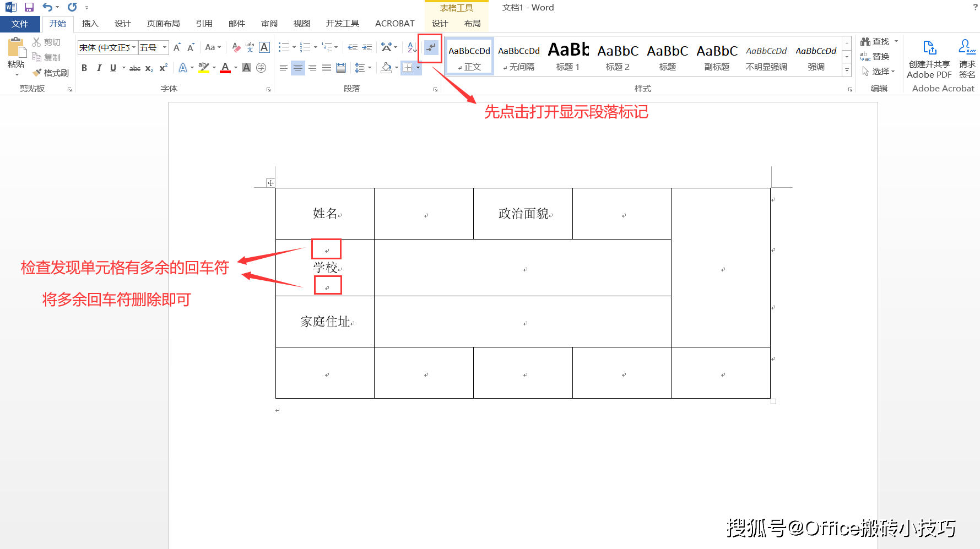
Task: Open table tools Layout tab
Action: click(x=472, y=24)
